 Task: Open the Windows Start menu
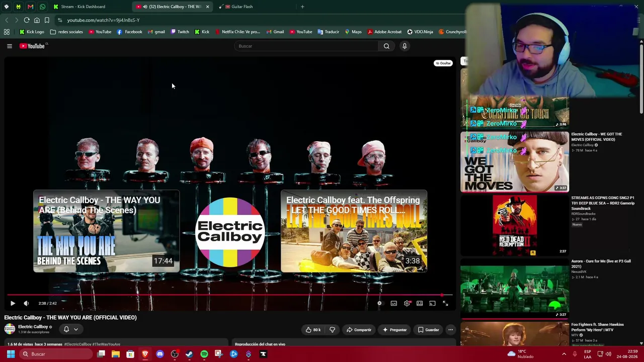[x=11, y=354]
